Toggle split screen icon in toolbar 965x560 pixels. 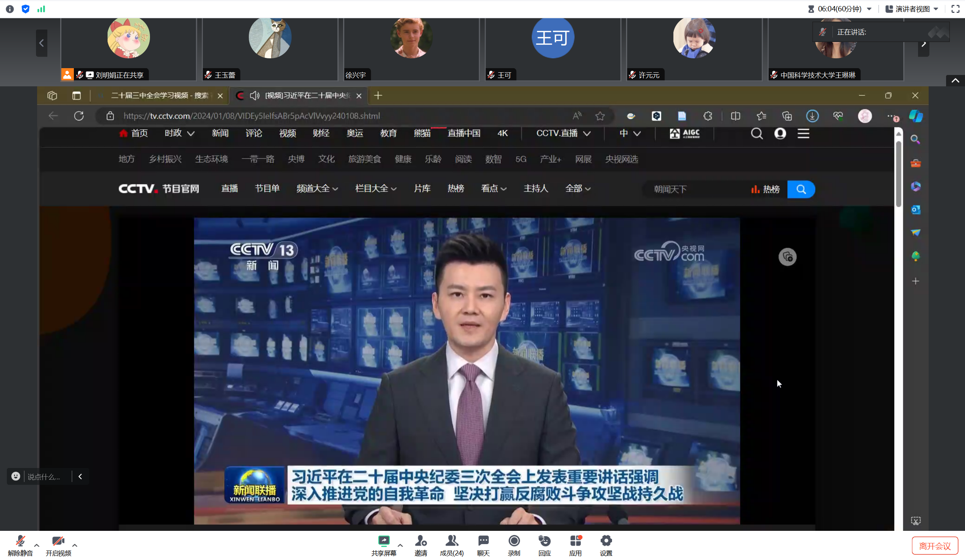point(735,115)
